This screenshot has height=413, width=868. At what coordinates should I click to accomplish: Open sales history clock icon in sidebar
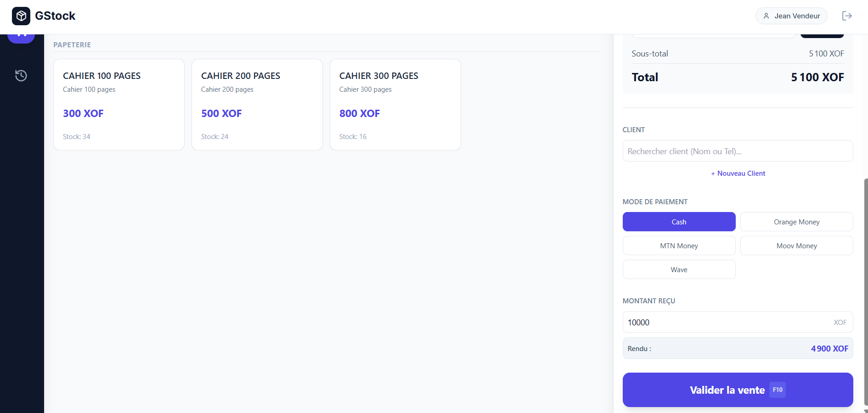click(x=21, y=76)
